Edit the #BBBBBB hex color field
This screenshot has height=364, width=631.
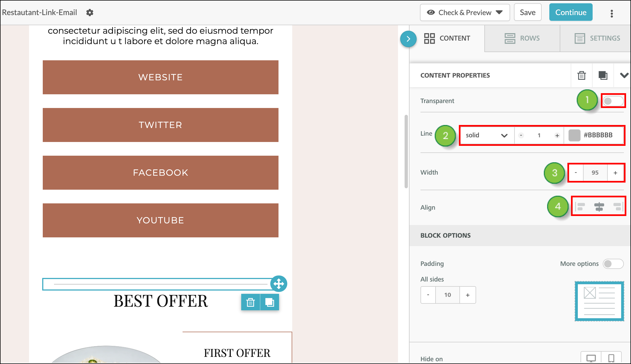click(x=598, y=135)
